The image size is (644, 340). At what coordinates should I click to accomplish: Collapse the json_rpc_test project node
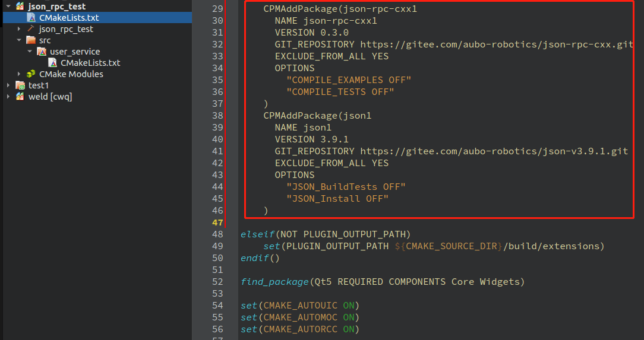click(x=8, y=6)
